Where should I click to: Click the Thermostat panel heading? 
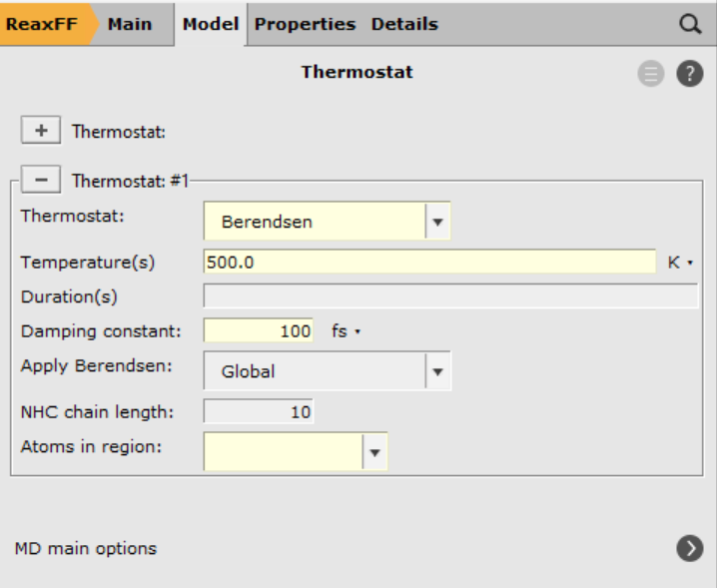[x=358, y=72]
